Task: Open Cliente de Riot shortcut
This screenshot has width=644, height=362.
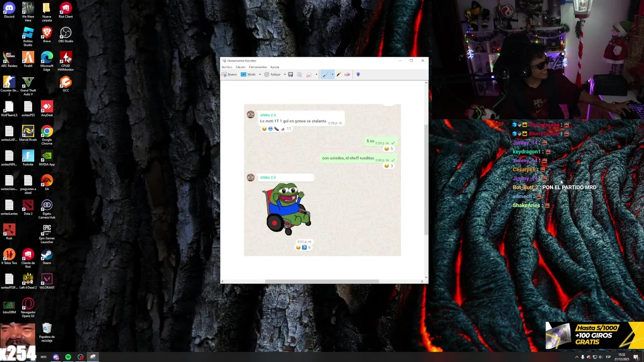Action: [x=28, y=258]
